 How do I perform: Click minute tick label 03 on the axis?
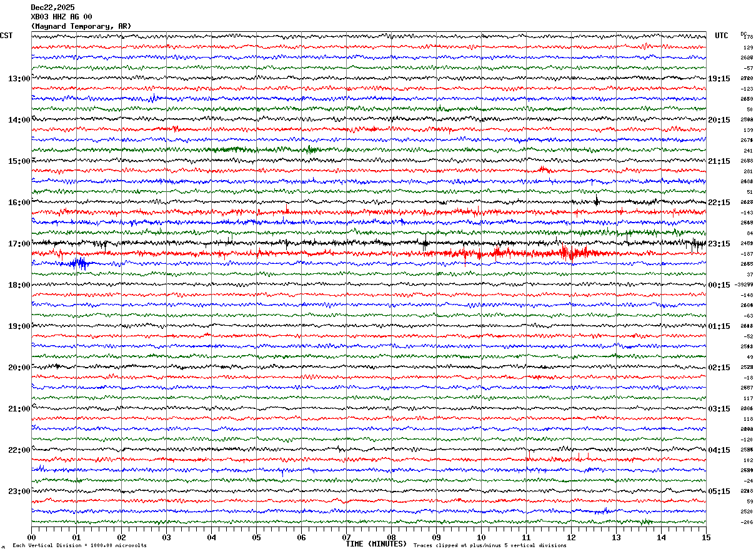point(166,537)
